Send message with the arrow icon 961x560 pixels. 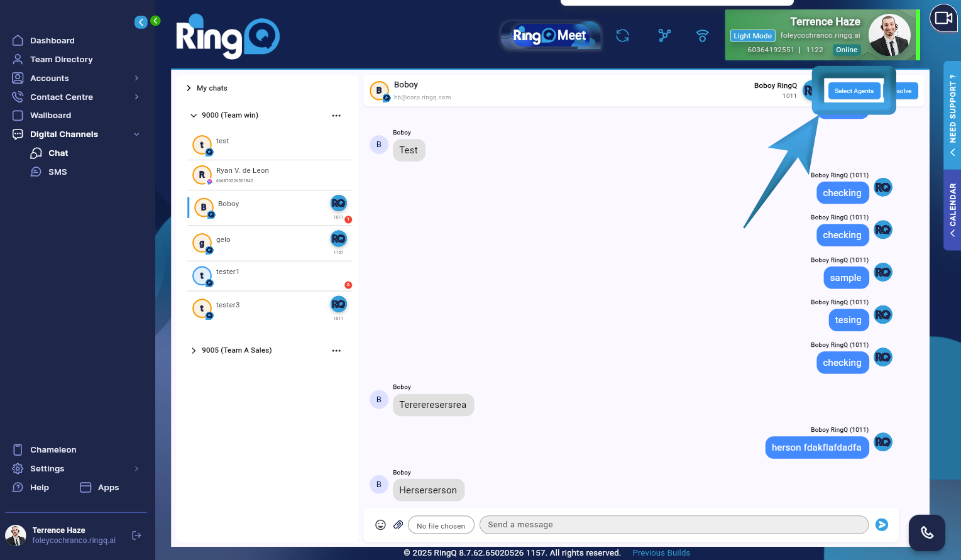tap(882, 525)
